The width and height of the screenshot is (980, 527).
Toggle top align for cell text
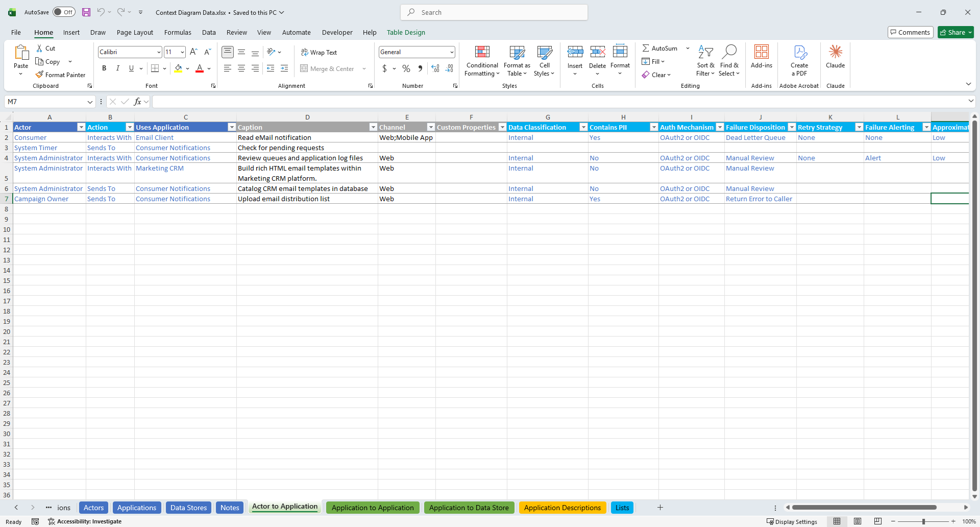pyautogui.click(x=228, y=52)
